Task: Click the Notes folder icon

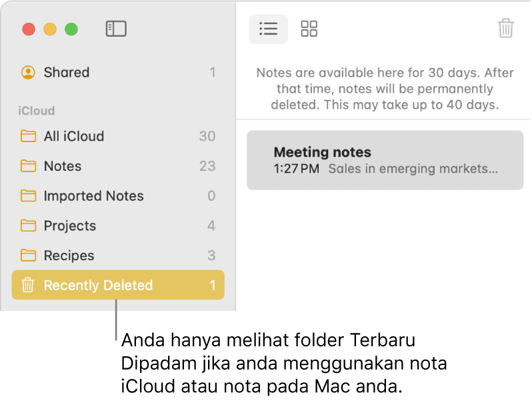Action: [28, 166]
